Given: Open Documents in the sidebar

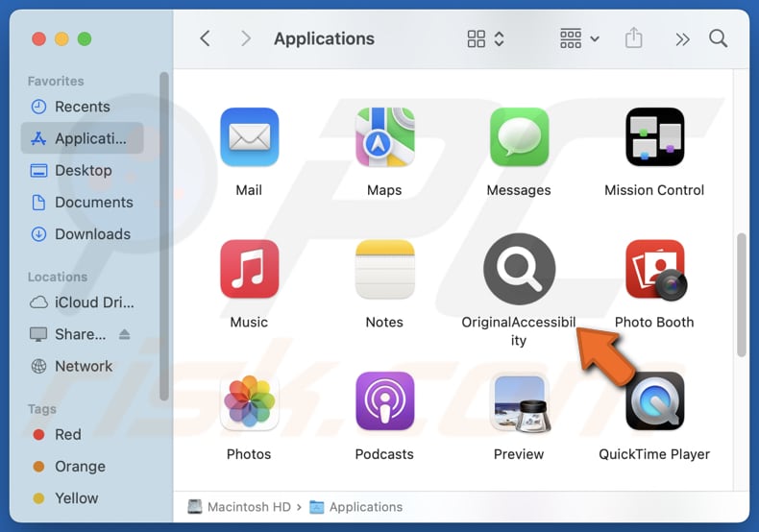Looking at the screenshot, I should tap(83, 203).
